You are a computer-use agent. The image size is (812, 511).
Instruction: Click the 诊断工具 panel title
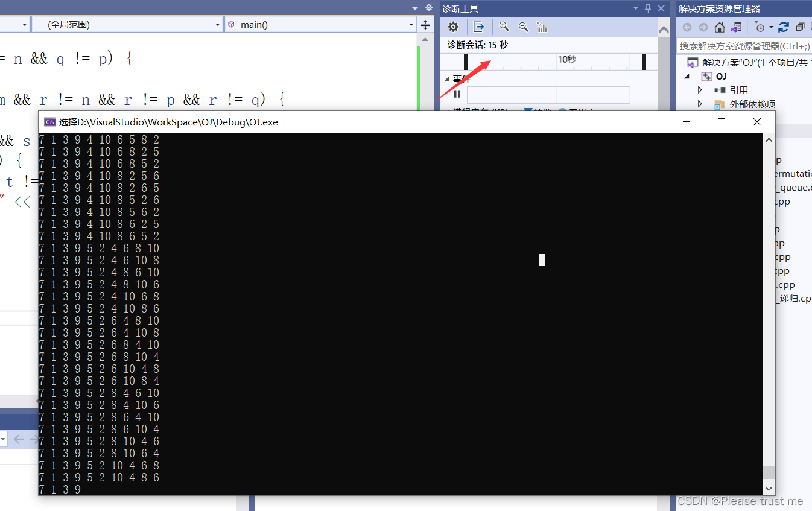pos(460,8)
